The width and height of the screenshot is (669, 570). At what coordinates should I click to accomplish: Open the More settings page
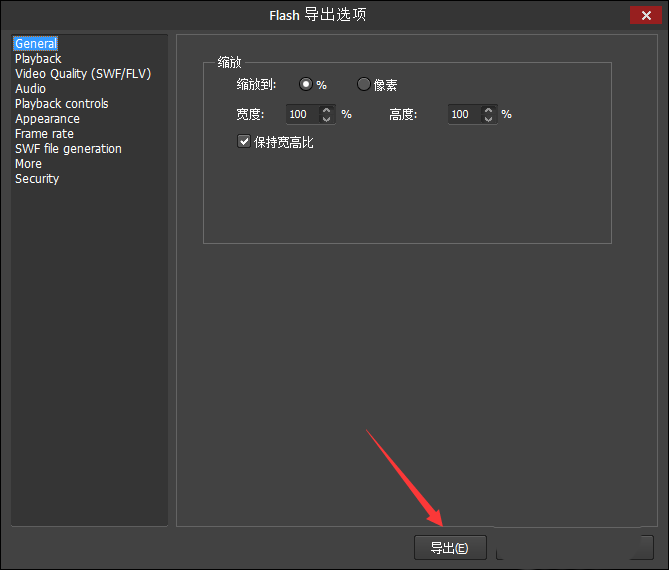click(28, 163)
